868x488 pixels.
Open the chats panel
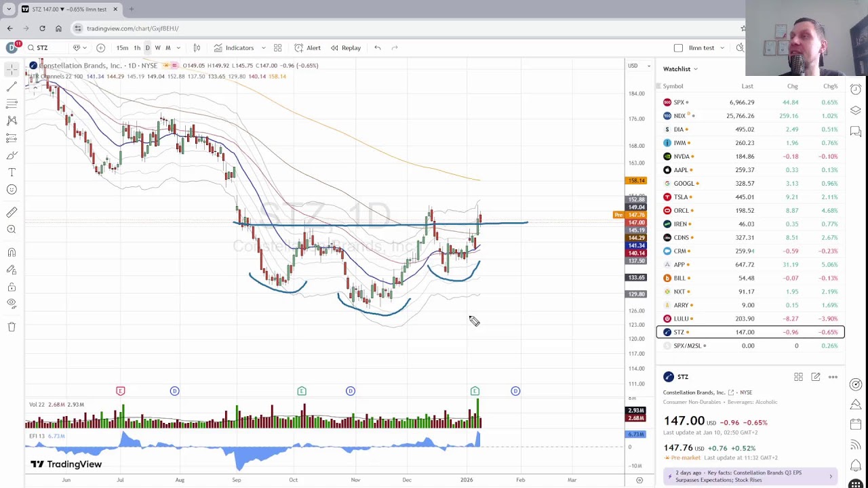(x=856, y=131)
